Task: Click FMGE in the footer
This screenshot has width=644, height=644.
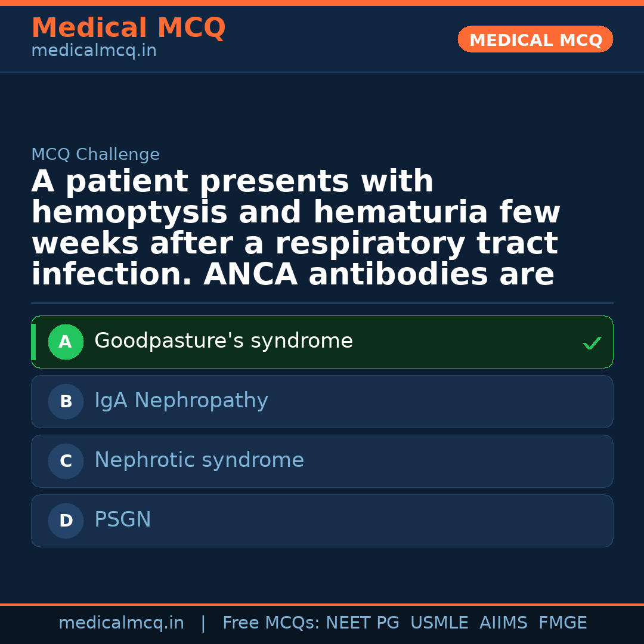Action: tap(562, 623)
